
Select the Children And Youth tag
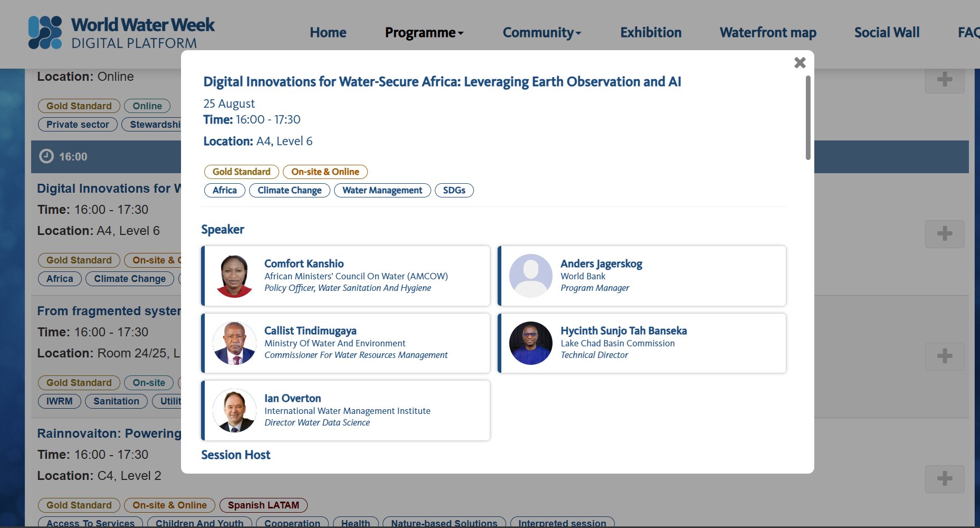[x=199, y=523]
